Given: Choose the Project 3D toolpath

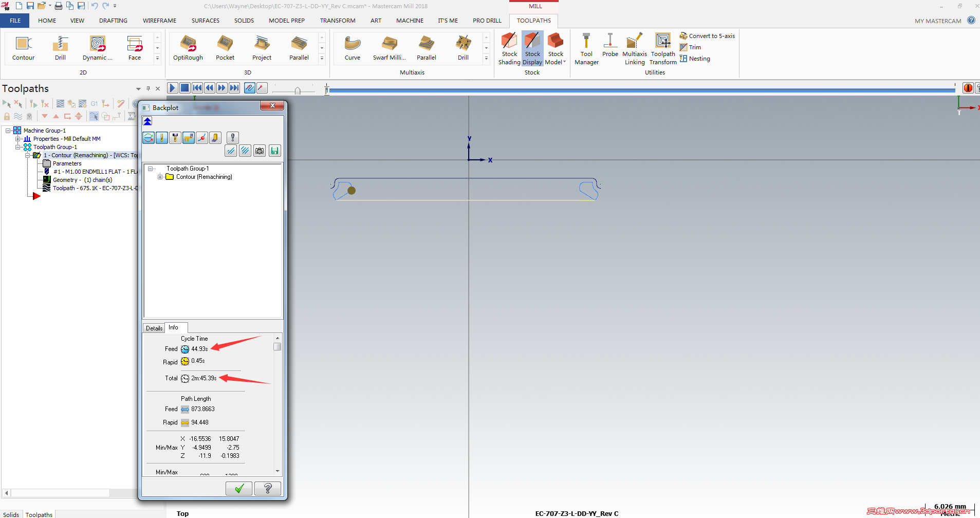Looking at the screenshot, I should click(x=262, y=48).
